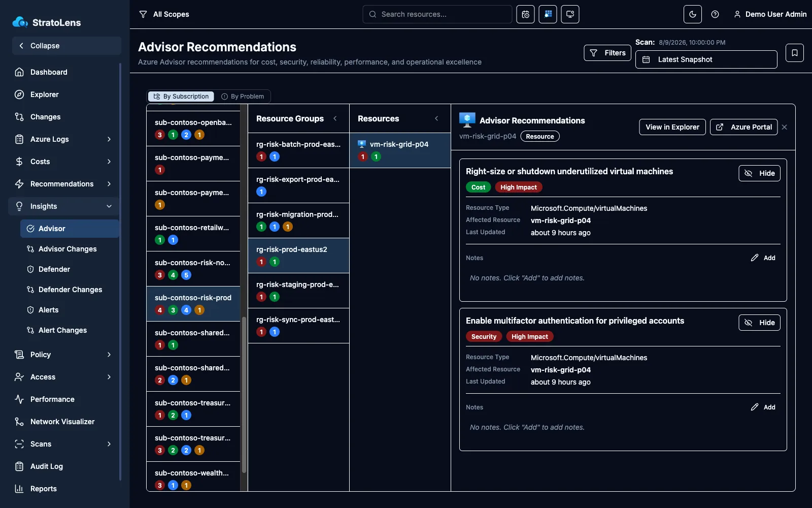Go to Changes in sidebar
Viewport: 812px width, 508px height.
point(65,117)
